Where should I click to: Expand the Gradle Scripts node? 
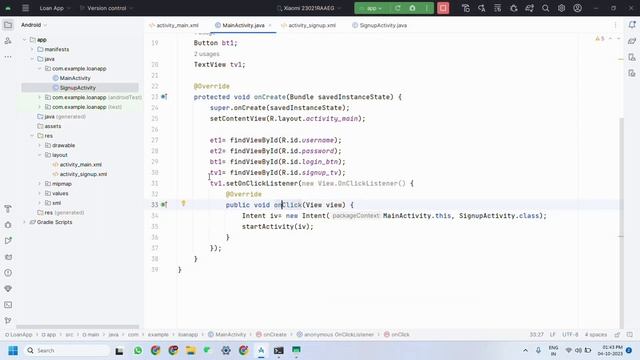click(24, 222)
